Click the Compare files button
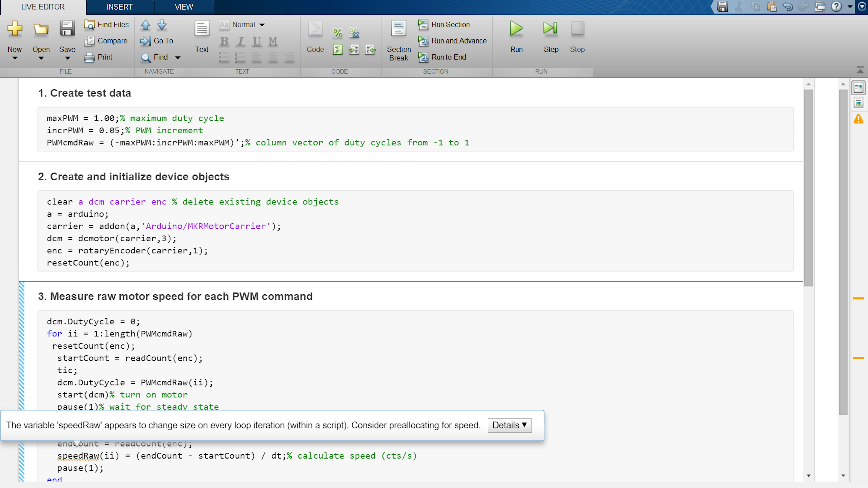868x488 pixels. pyautogui.click(x=106, y=41)
